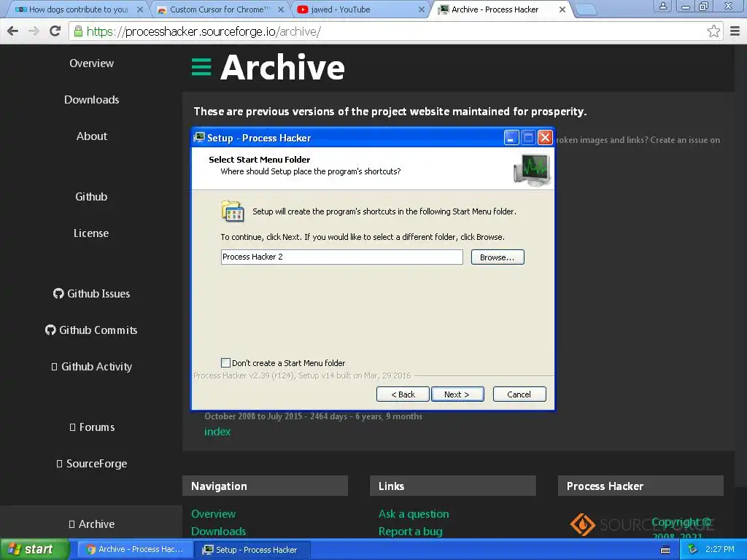This screenshot has height=560, width=747.
Task: Click the Navigation footer heading
Action: [219, 486]
